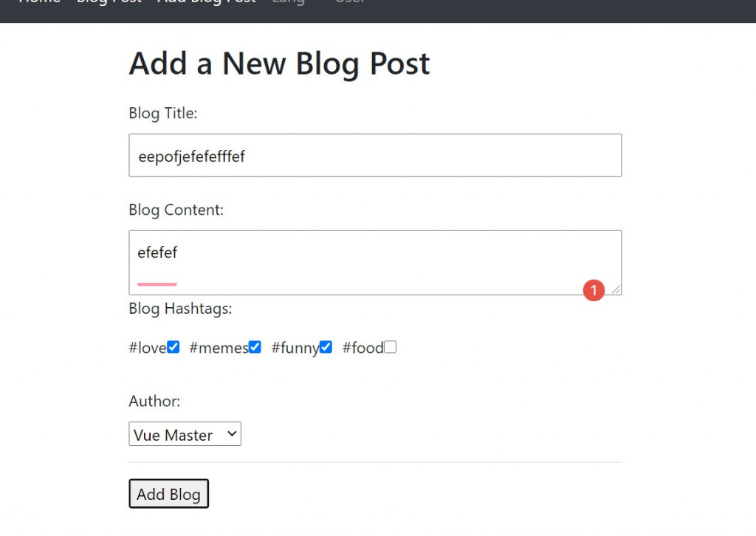Click the #food label text
This screenshot has height=536, width=756.
pyautogui.click(x=362, y=348)
